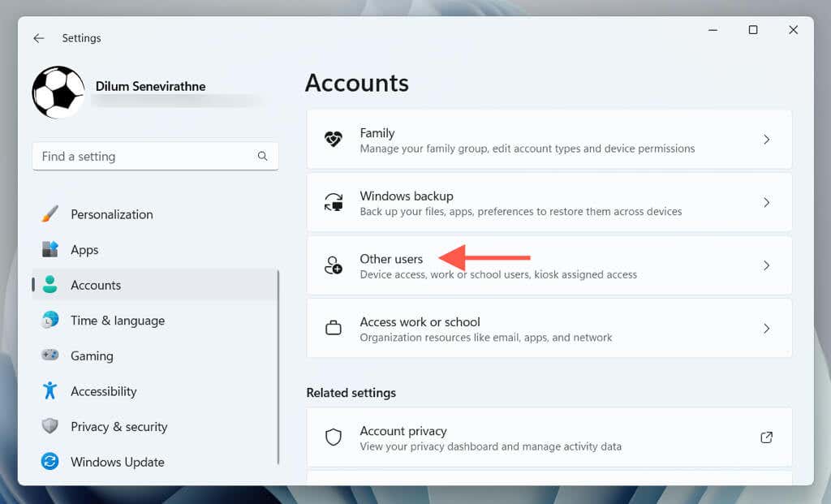This screenshot has width=831, height=504.
Task: Click the Account privacy shield icon
Action: (334, 437)
